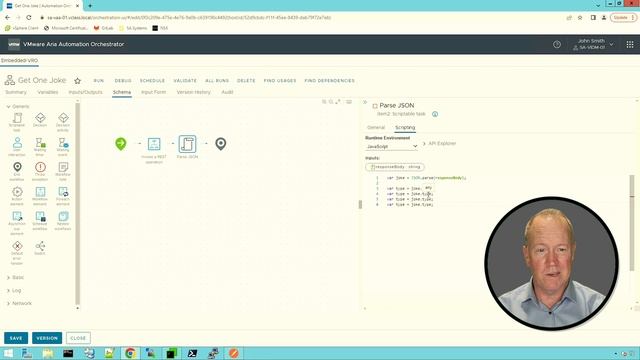This screenshot has width=640, height=360.
Task: Click the script editor first code line
Action: click(x=427, y=178)
